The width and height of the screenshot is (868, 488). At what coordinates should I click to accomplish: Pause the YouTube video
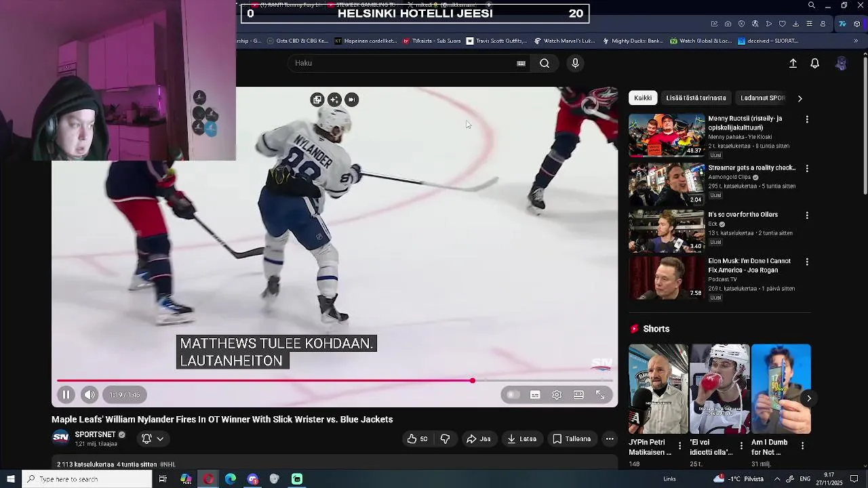click(66, 394)
